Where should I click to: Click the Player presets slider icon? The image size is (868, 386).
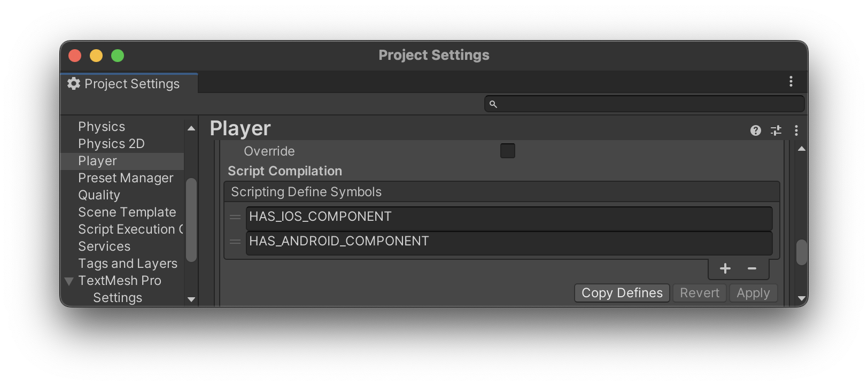(x=776, y=130)
